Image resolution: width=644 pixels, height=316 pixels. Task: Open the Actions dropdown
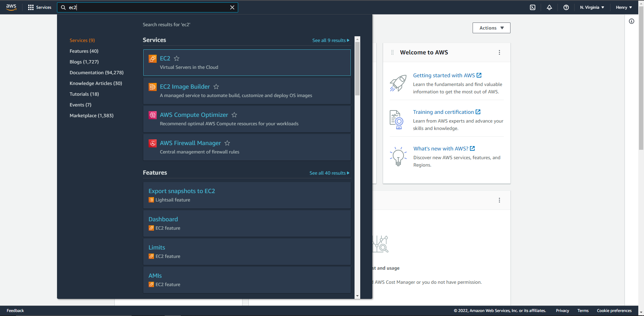[491, 28]
